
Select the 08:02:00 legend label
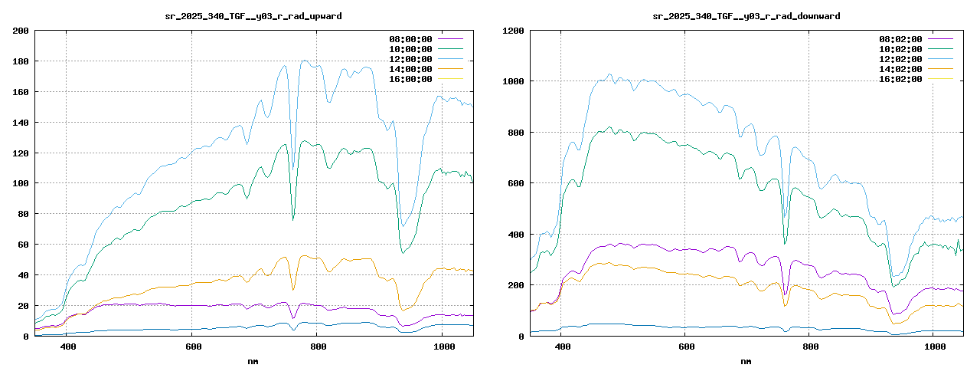tap(900, 39)
